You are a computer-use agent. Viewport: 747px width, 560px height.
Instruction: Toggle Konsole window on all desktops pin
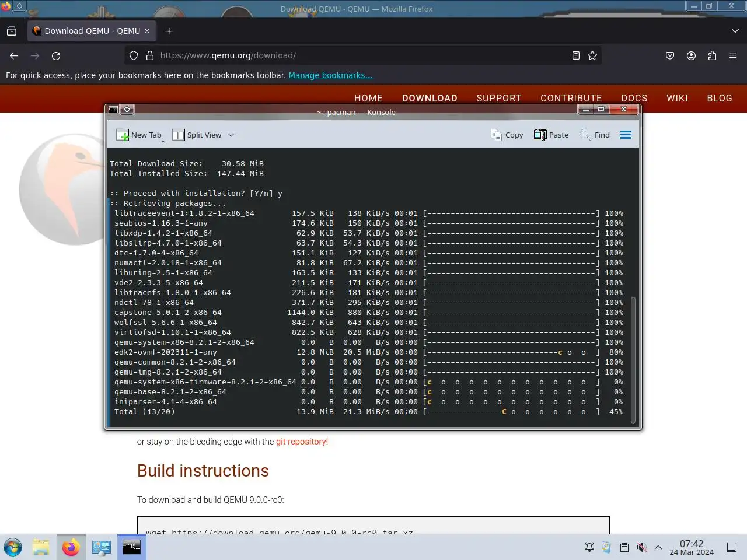(x=127, y=109)
